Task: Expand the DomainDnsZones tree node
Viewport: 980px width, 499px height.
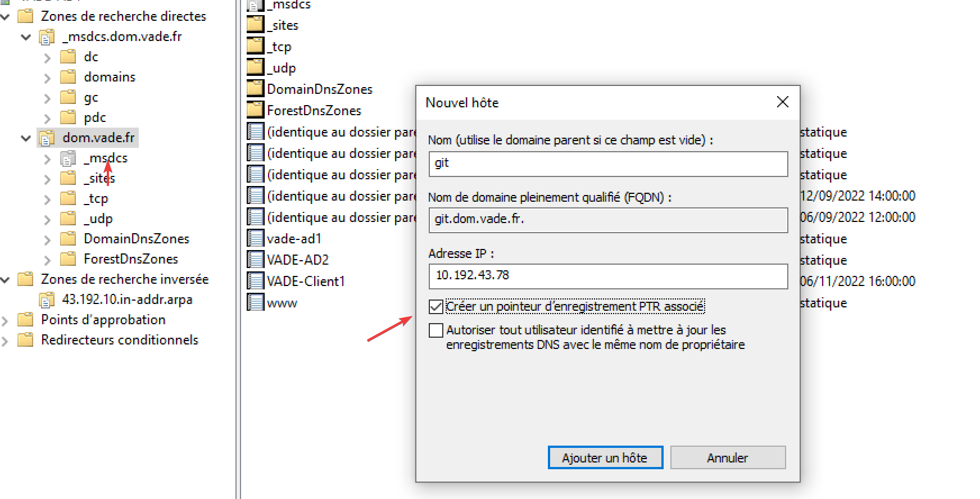Action: click(x=47, y=240)
